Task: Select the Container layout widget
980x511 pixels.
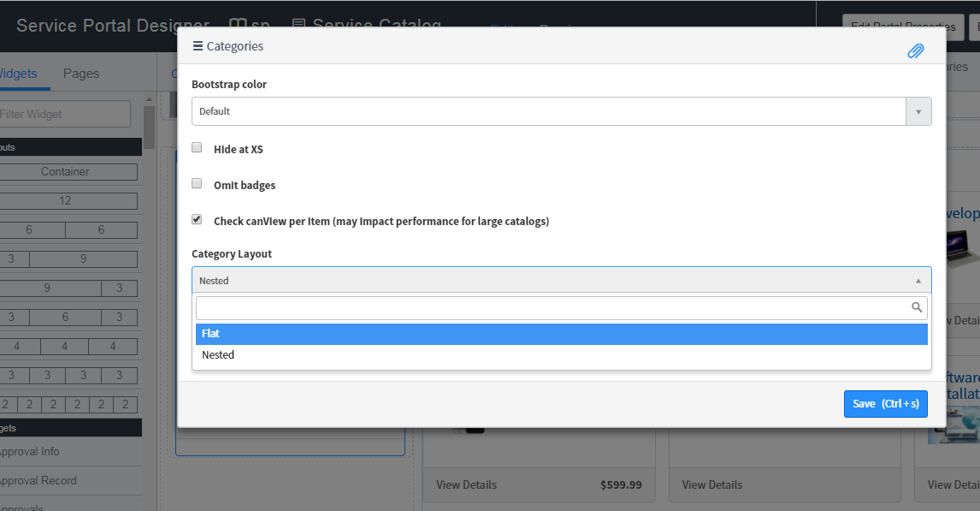Action: (66, 172)
